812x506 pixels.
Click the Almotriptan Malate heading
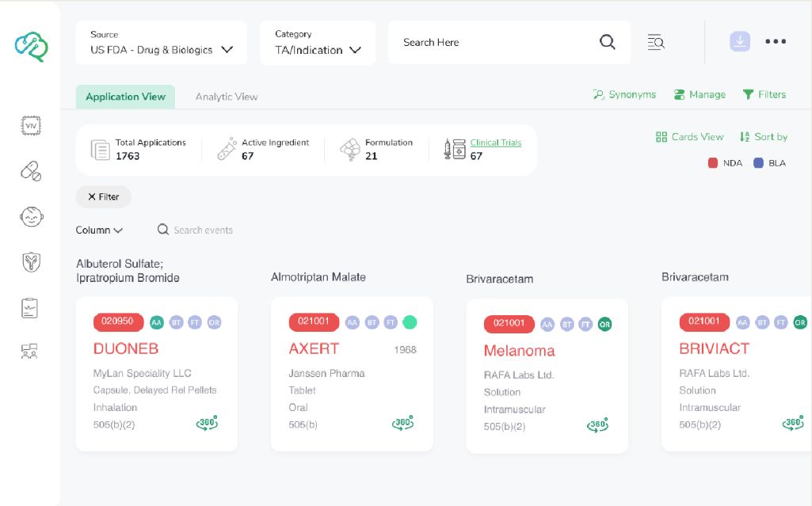point(318,277)
